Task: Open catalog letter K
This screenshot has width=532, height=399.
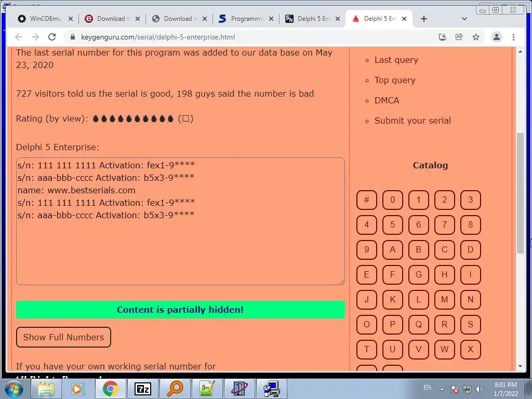Action: [393, 300]
